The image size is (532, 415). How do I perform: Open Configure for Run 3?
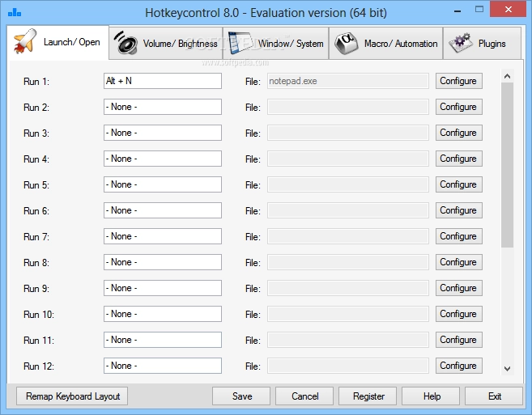pyautogui.click(x=458, y=133)
